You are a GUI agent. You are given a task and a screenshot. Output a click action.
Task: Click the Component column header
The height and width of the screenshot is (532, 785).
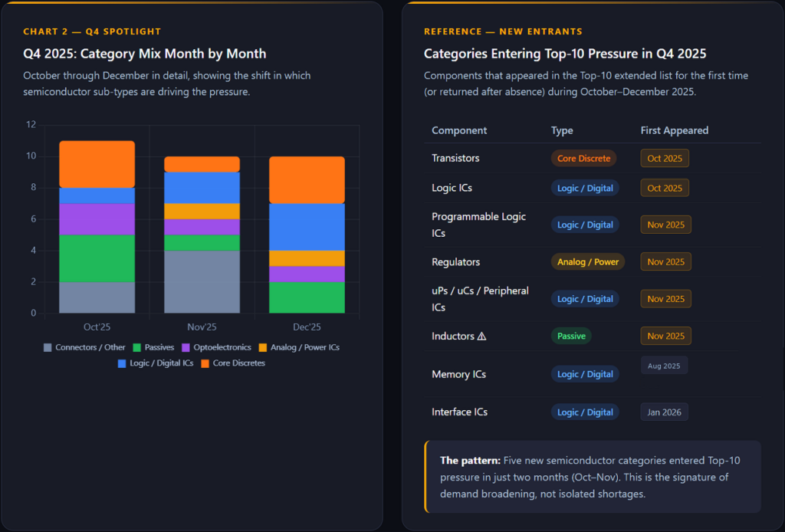(459, 130)
